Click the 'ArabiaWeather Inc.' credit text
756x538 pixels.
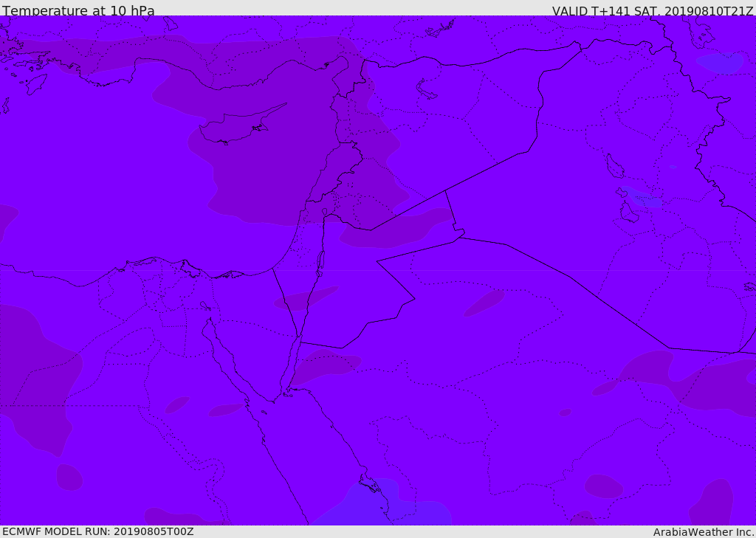point(704,532)
